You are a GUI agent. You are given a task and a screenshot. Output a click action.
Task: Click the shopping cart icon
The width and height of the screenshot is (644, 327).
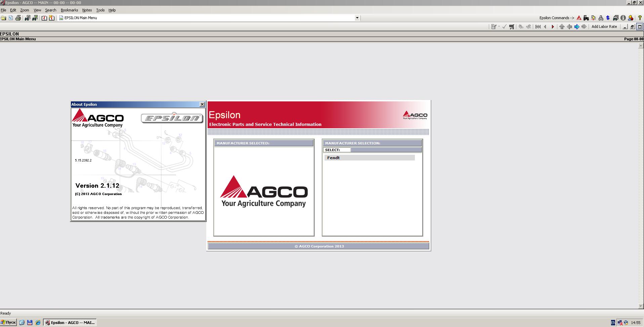512,27
